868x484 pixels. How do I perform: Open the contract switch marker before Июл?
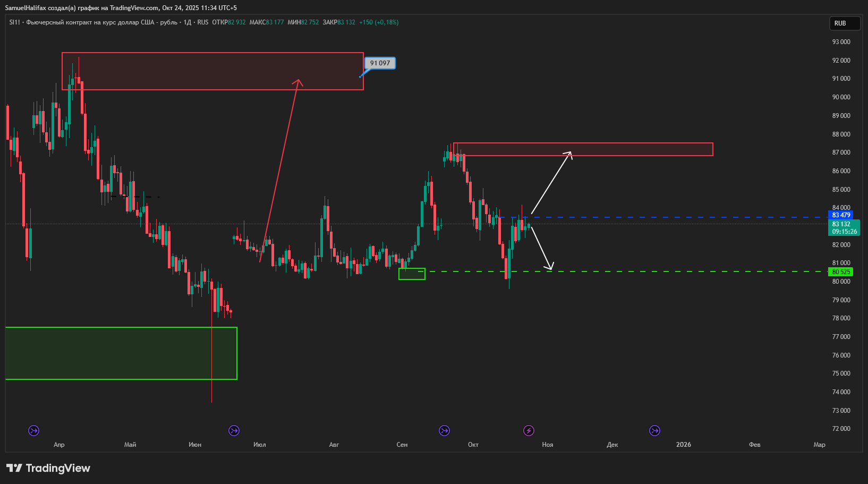tap(234, 430)
